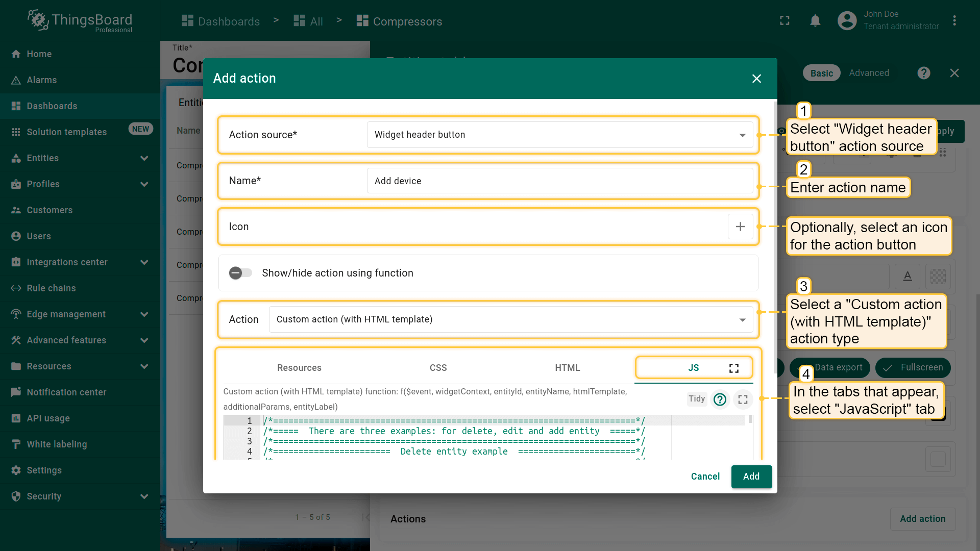Click the Add button in dialog

(x=751, y=477)
